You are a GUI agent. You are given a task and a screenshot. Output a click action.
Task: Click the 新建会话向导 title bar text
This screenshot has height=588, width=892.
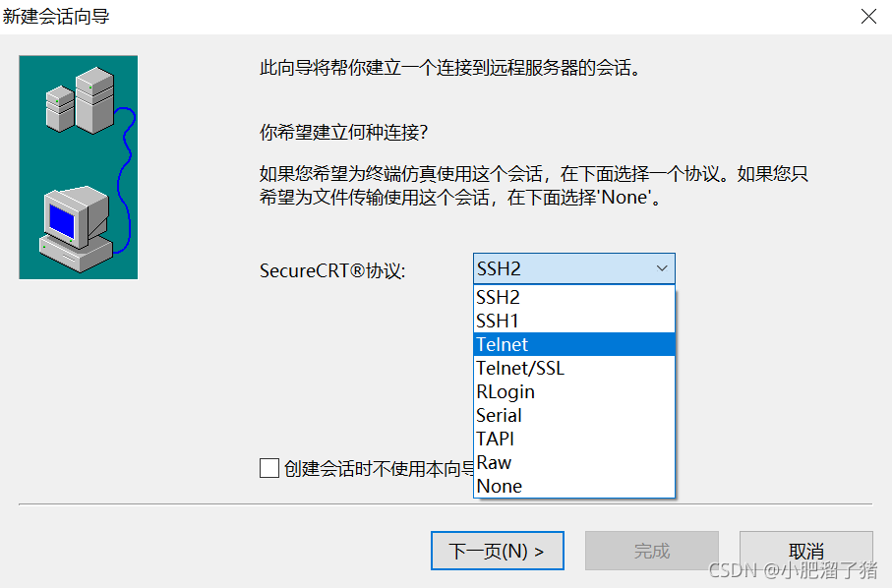click(x=56, y=17)
